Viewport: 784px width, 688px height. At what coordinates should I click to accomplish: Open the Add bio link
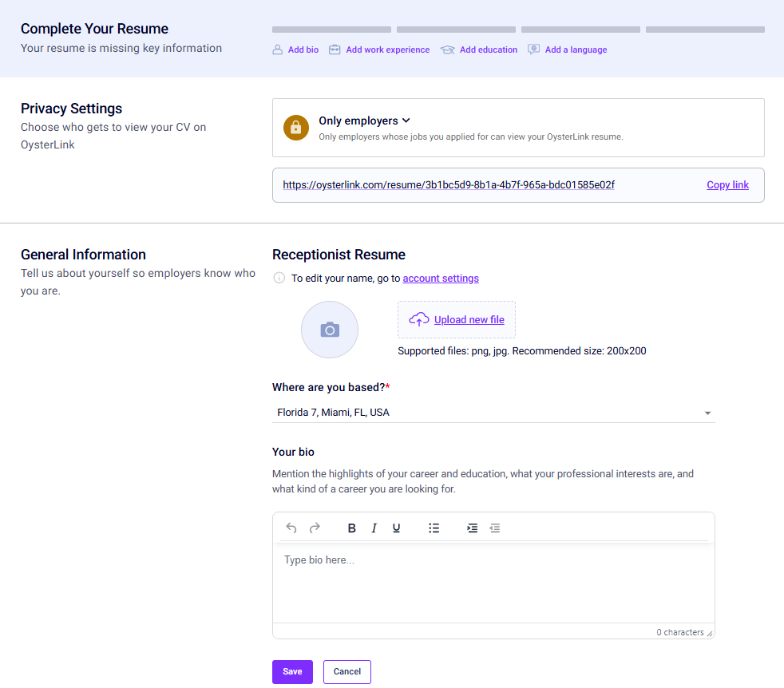click(x=303, y=49)
